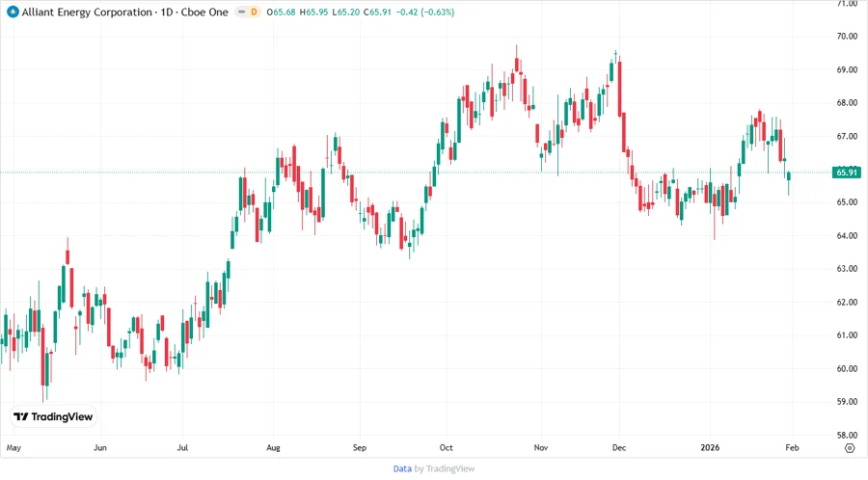Click the Jul label on time axis
The image size is (868, 480).
182,447
